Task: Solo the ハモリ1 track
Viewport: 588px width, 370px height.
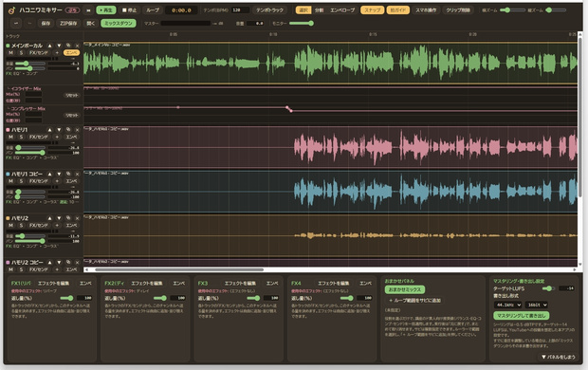Action: [21, 137]
